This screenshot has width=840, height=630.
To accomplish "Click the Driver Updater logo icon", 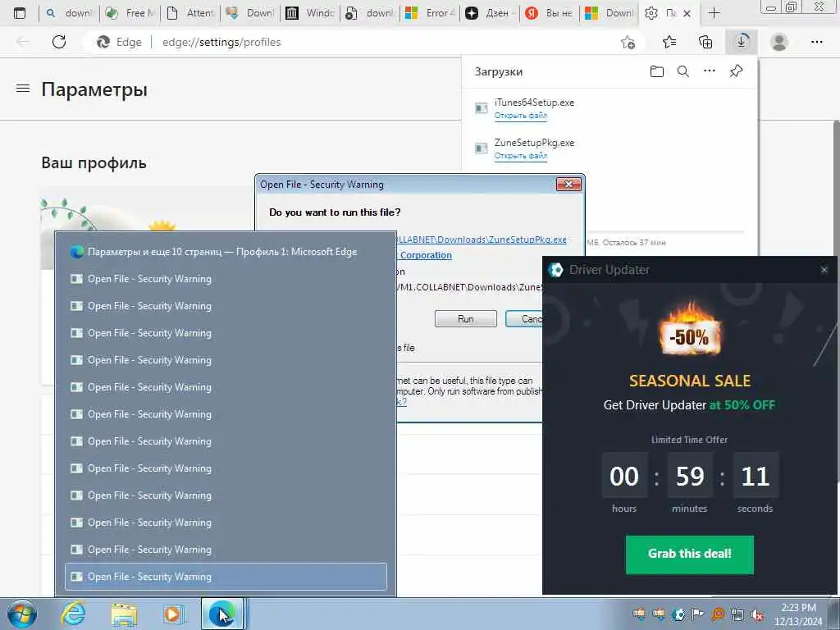I will pyautogui.click(x=556, y=269).
